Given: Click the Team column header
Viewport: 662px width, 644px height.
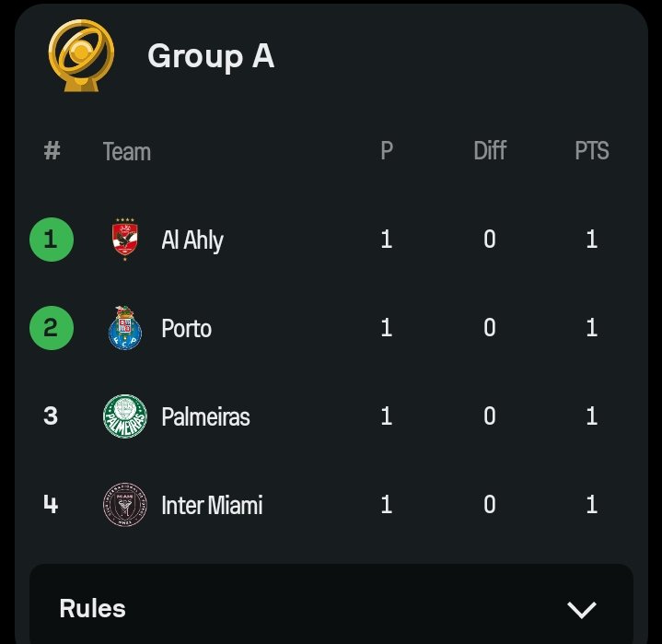Looking at the screenshot, I should (x=127, y=151).
